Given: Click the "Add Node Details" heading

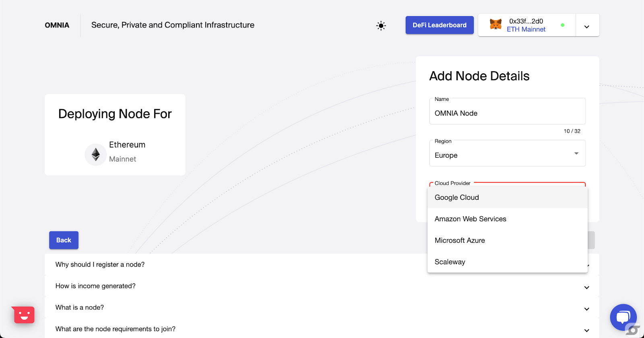Looking at the screenshot, I should (x=479, y=76).
